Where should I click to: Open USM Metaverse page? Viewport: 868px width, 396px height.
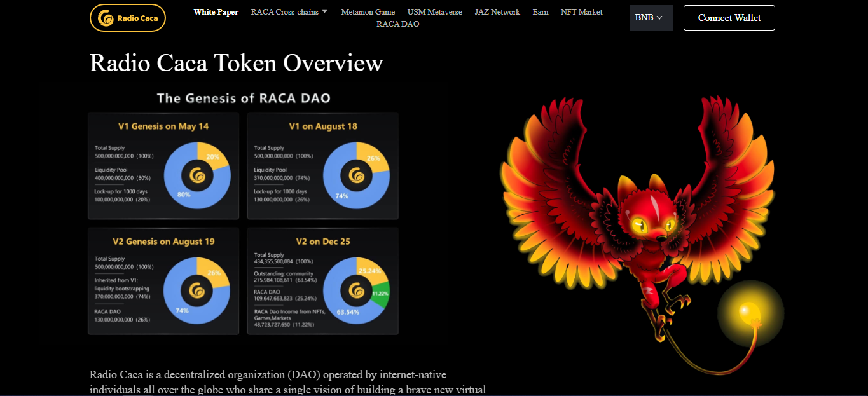(435, 12)
